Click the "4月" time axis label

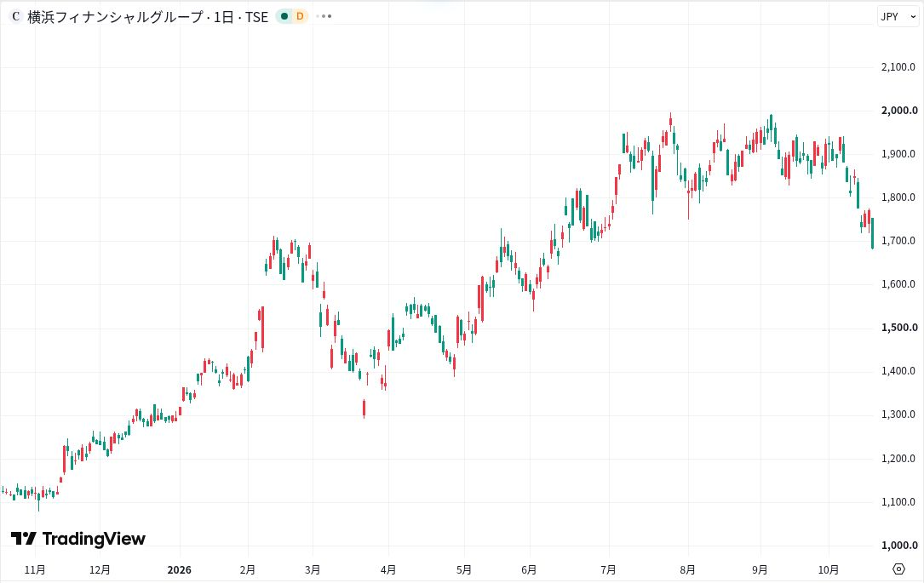pos(388,570)
